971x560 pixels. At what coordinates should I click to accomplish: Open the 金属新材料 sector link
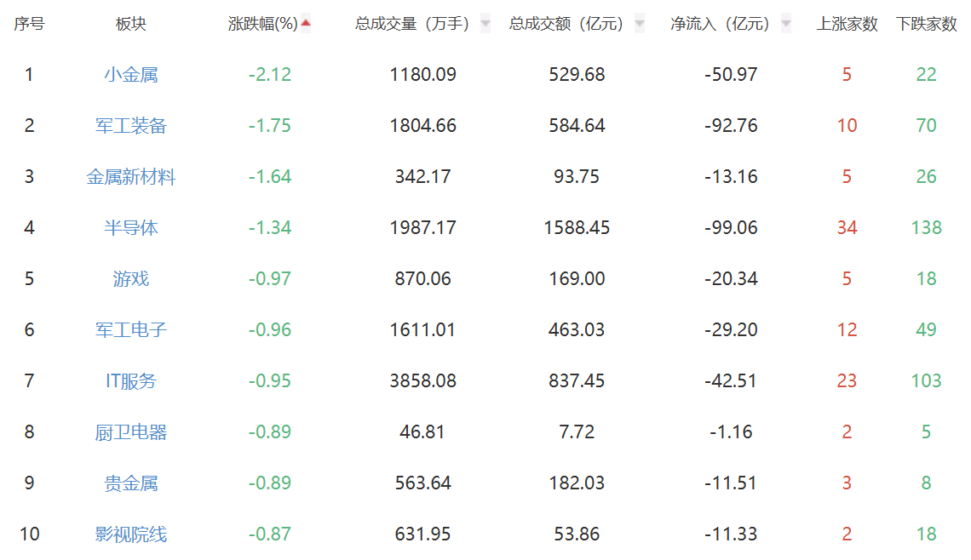(x=131, y=177)
